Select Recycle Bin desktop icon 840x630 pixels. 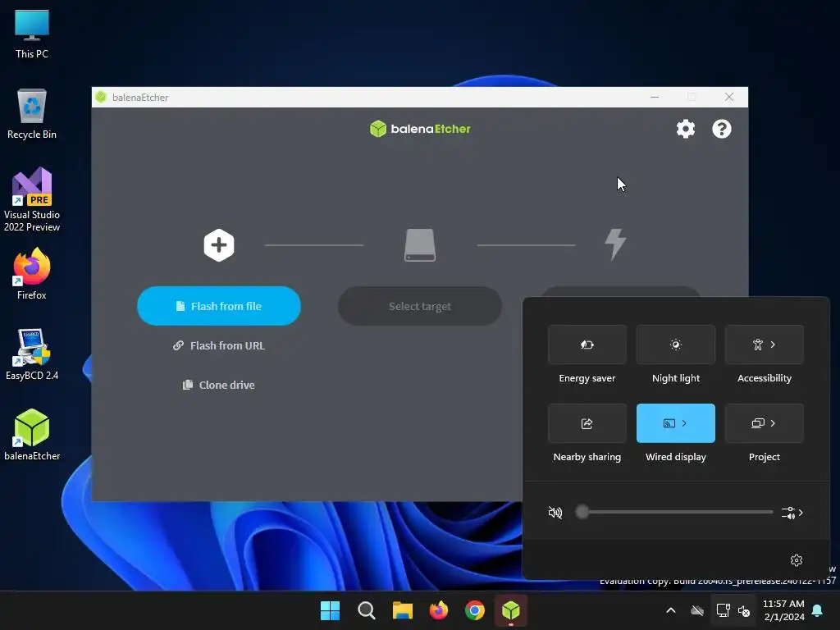(32, 114)
